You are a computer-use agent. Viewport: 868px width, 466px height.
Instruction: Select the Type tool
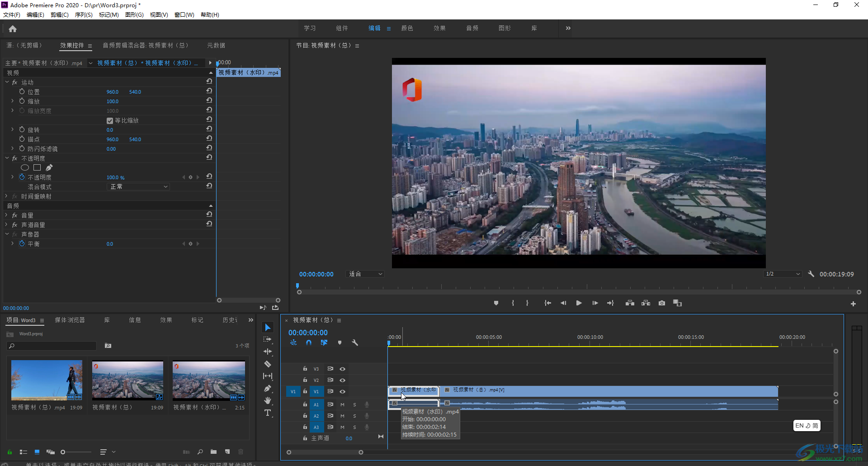[268, 413]
